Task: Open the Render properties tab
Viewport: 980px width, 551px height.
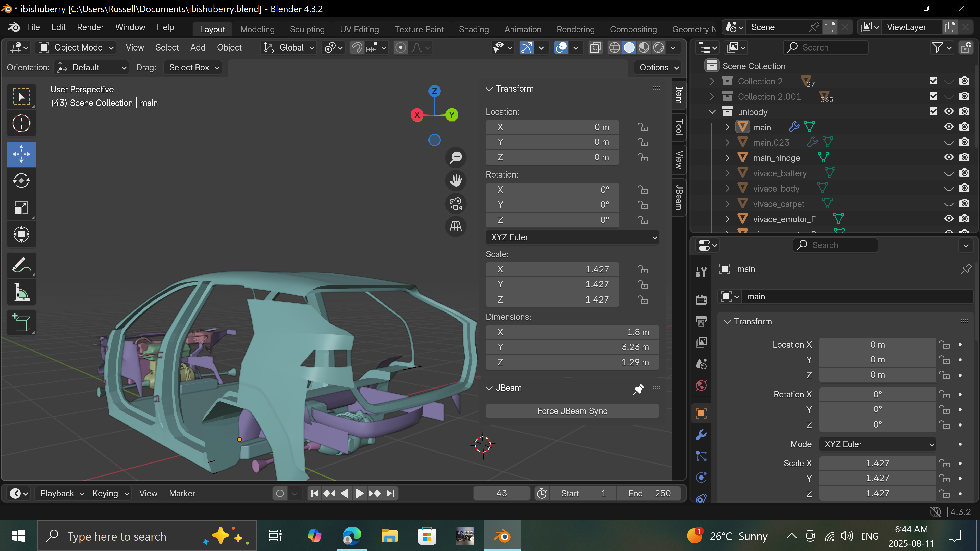Action: [x=701, y=299]
